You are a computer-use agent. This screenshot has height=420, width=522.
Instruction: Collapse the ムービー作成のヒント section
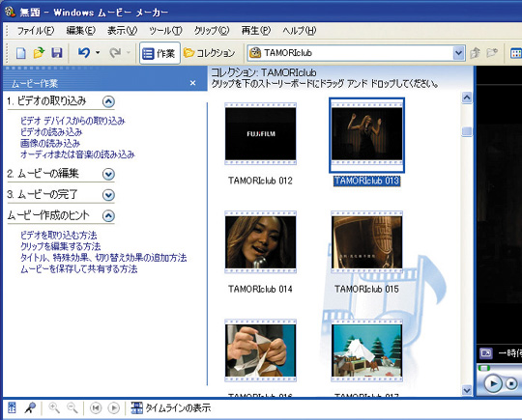pyautogui.click(x=108, y=216)
